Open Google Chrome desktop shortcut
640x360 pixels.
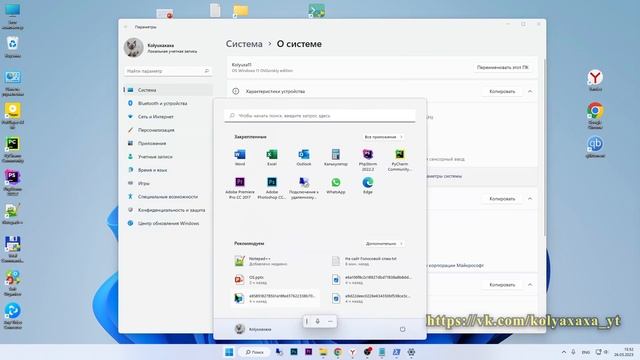coord(595,116)
